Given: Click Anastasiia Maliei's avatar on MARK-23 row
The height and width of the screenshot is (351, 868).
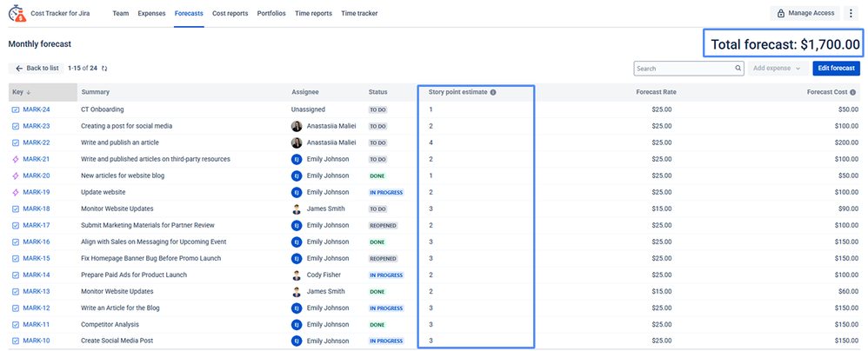Looking at the screenshot, I should [297, 126].
